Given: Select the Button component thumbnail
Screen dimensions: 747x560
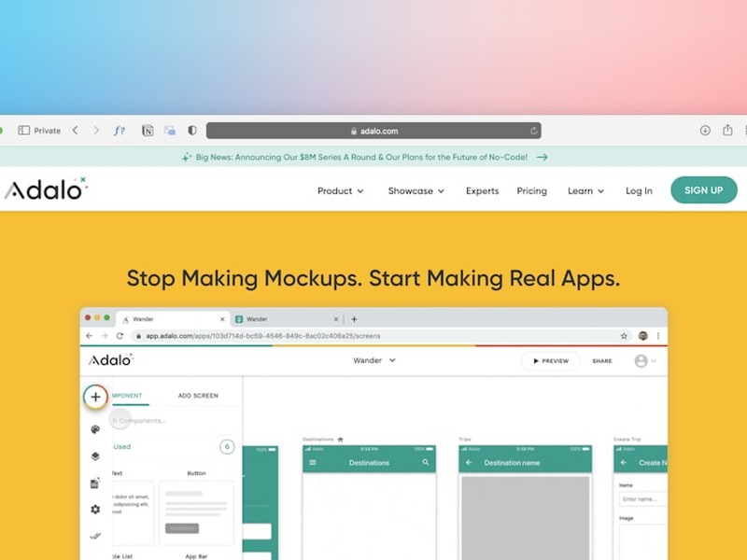Looking at the screenshot, I should click(196, 512).
